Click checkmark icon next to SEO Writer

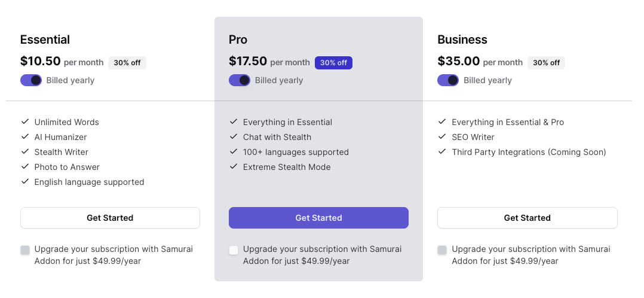442,136
